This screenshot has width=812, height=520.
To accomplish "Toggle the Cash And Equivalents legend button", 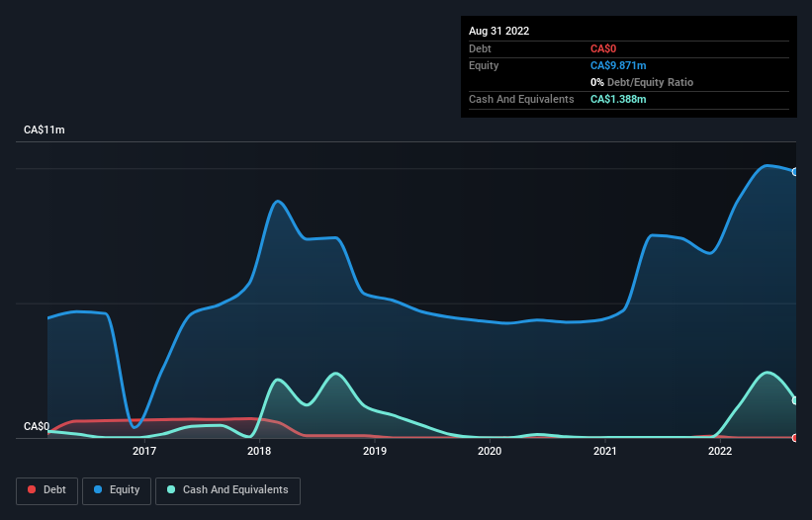I will (x=227, y=490).
